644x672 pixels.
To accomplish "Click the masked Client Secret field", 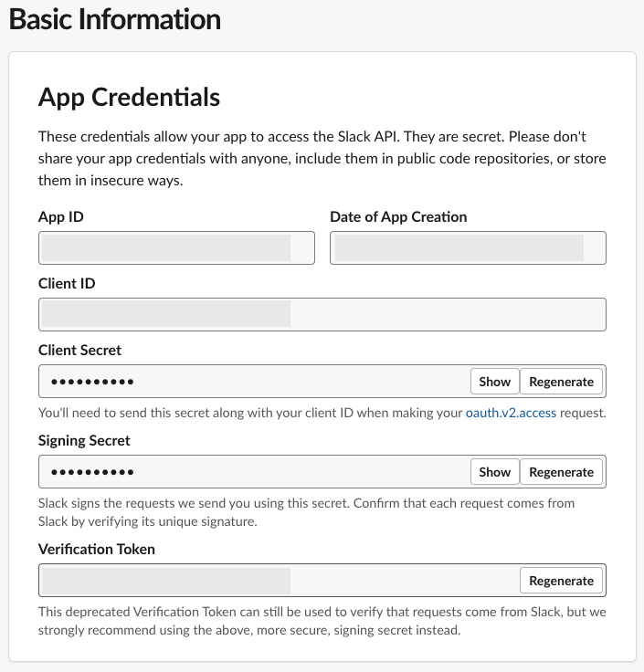I will (254, 382).
